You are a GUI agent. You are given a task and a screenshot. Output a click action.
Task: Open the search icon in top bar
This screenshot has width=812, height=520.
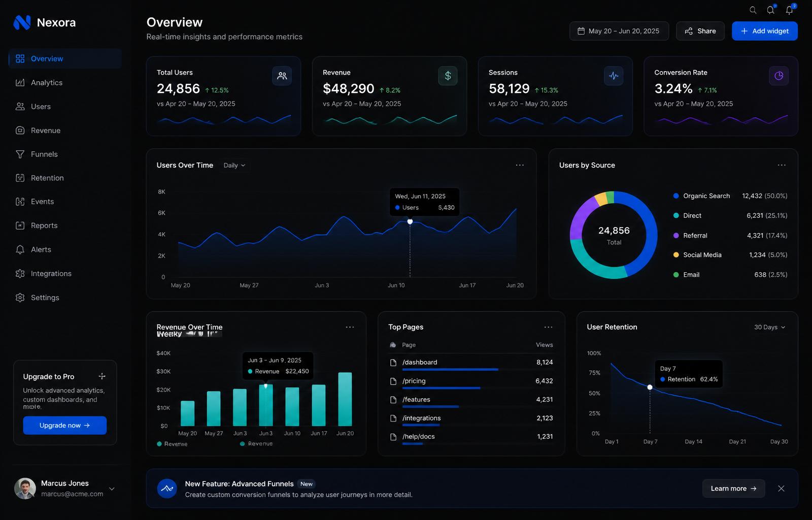pyautogui.click(x=753, y=10)
